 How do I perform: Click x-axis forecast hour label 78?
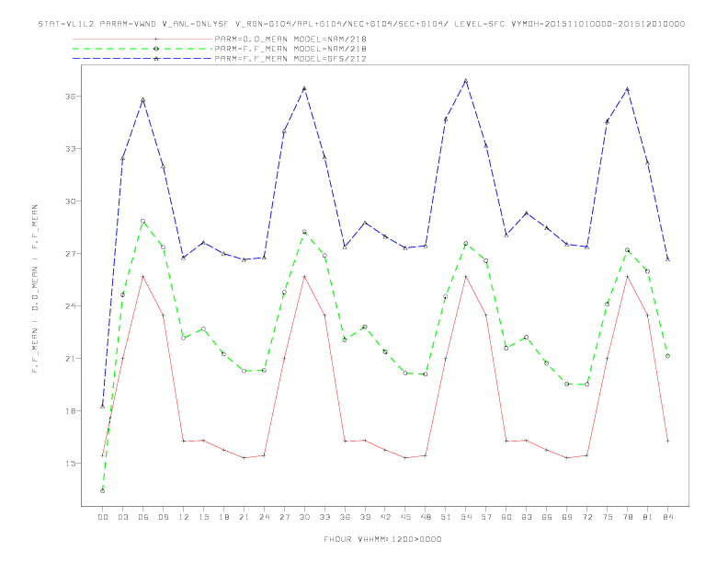[627, 517]
